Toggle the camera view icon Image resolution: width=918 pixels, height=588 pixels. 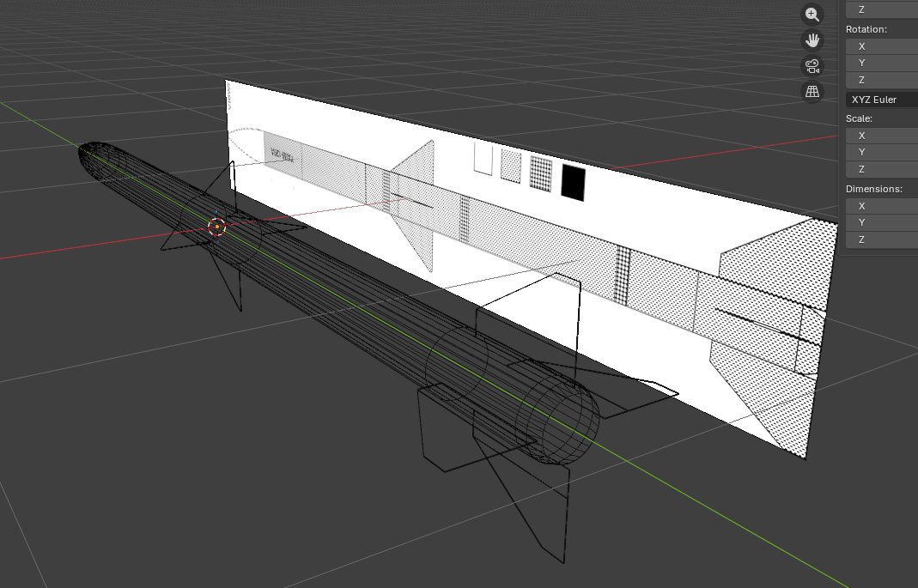(x=812, y=66)
